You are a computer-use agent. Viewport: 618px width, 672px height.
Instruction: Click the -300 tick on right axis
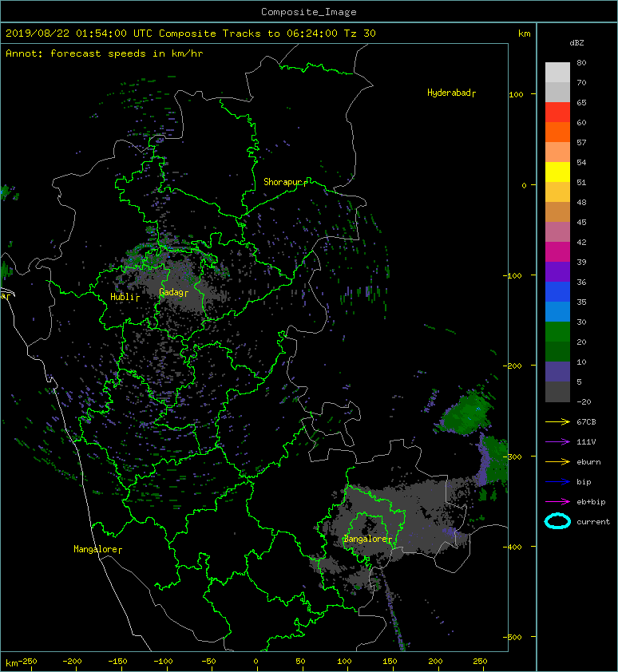513,457
